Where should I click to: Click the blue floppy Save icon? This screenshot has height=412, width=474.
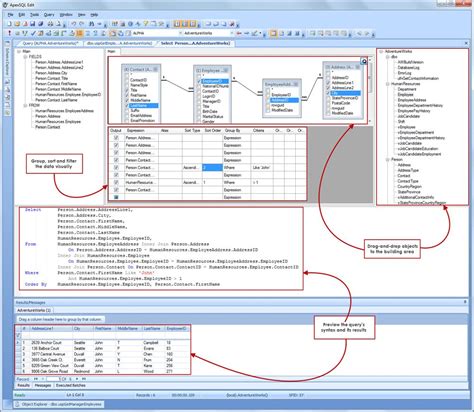pos(33,24)
